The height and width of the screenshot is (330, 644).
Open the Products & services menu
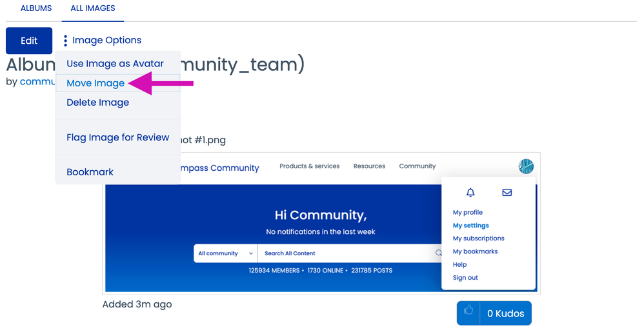pos(309,166)
